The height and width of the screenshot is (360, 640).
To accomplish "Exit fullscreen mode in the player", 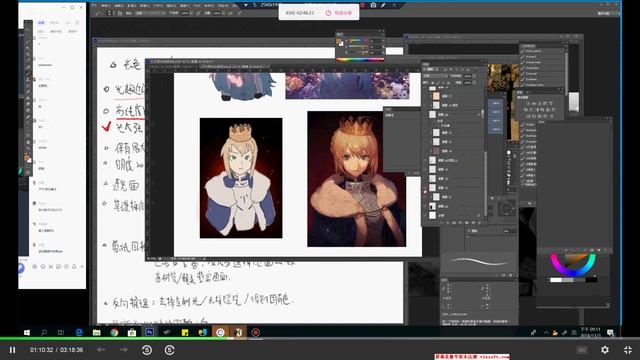I will pyautogui.click(x=628, y=350).
